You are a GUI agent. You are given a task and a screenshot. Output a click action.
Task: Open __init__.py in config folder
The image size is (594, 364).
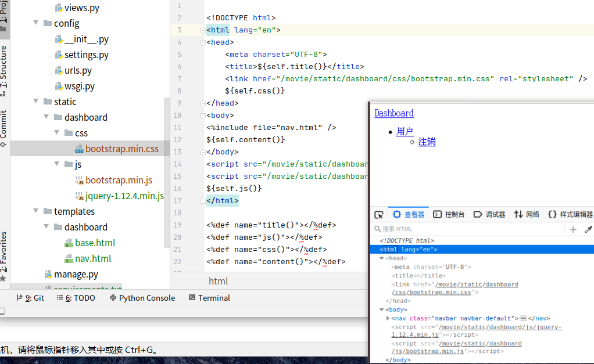(87, 39)
